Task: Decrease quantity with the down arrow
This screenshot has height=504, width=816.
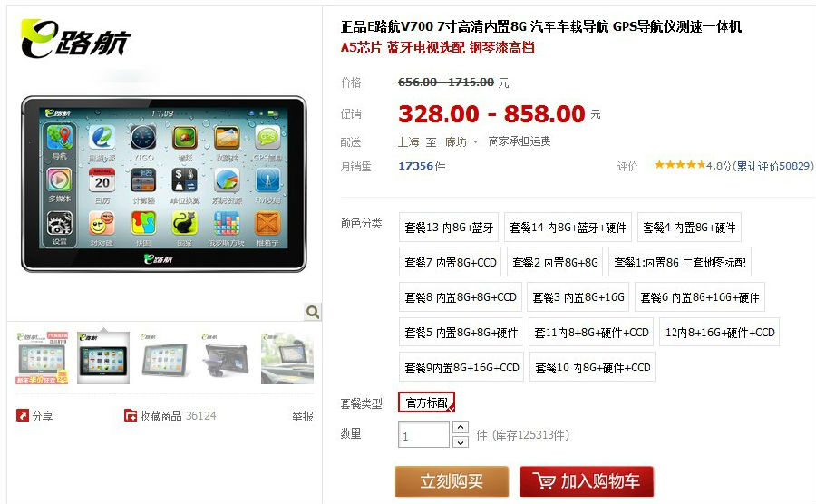Action: click(x=460, y=441)
